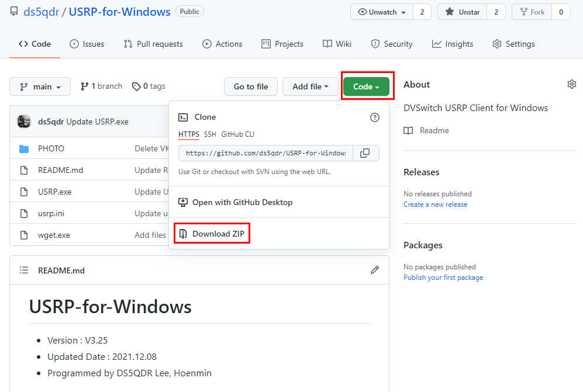This screenshot has height=392, width=583.
Task: Switch to the Code tab
Action: pyautogui.click(x=35, y=44)
